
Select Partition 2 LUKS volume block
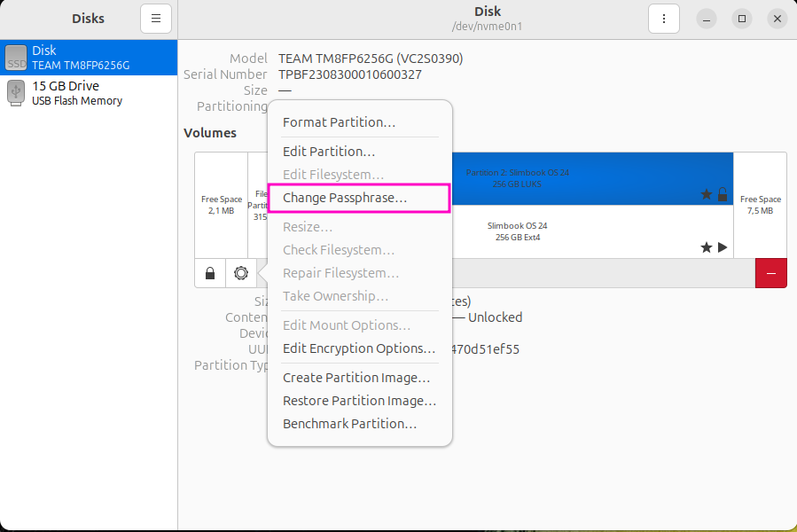click(592, 178)
